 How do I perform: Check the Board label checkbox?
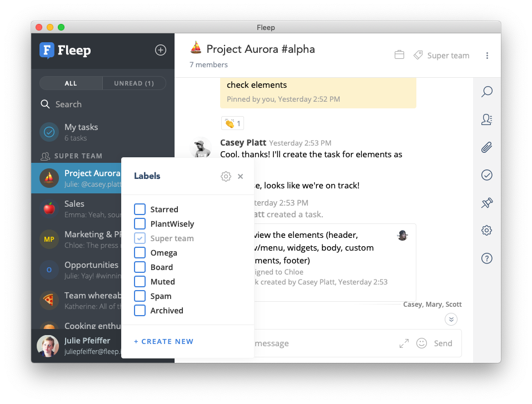pos(140,267)
